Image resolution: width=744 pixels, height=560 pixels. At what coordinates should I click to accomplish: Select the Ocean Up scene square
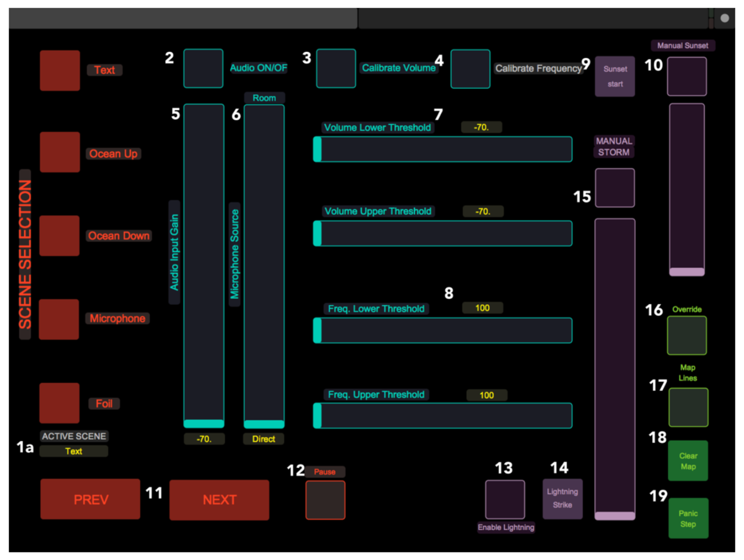coord(60,152)
